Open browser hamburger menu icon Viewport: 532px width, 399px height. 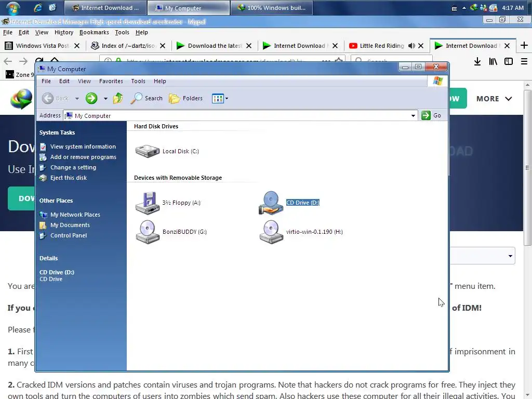click(x=524, y=61)
